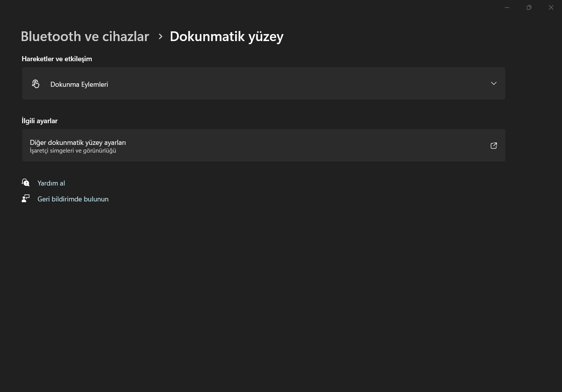Click the Dokunmatik yüzey page title
562x392 pixels.
(227, 36)
